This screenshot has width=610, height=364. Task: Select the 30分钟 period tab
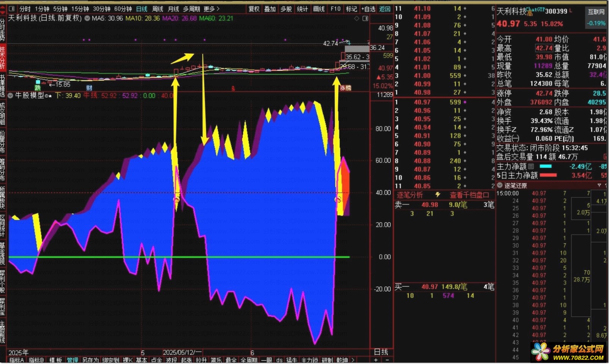click(x=102, y=9)
